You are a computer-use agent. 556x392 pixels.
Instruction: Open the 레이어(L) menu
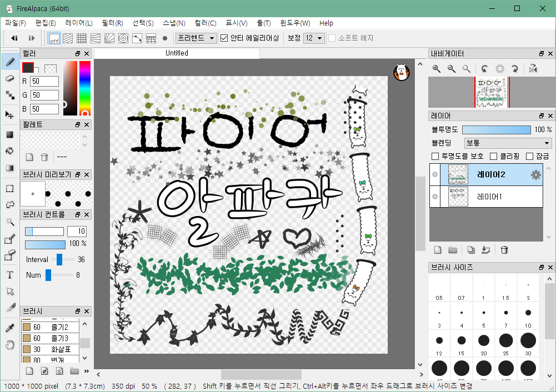(x=79, y=23)
